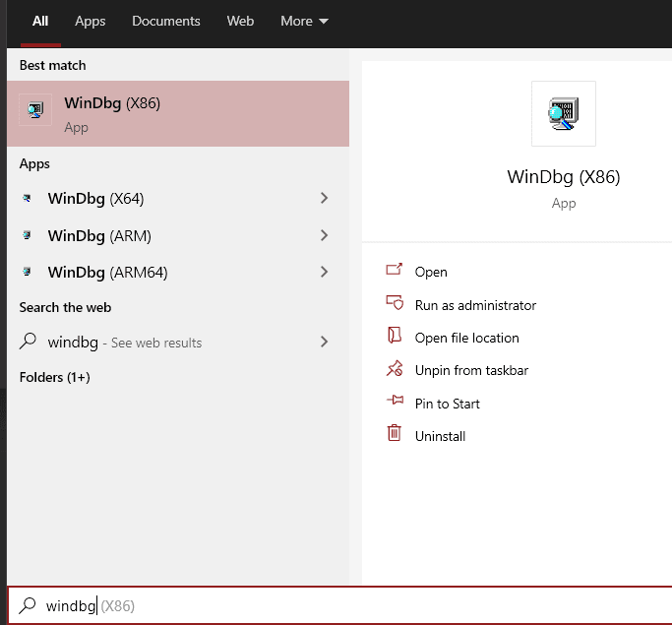The height and width of the screenshot is (625, 672).
Task: Switch to the Web search tab
Action: tap(240, 22)
